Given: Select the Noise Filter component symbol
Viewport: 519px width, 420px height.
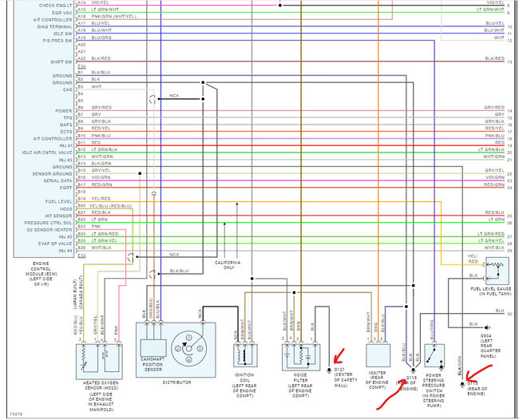Looking at the screenshot, I should [x=301, y=357].
